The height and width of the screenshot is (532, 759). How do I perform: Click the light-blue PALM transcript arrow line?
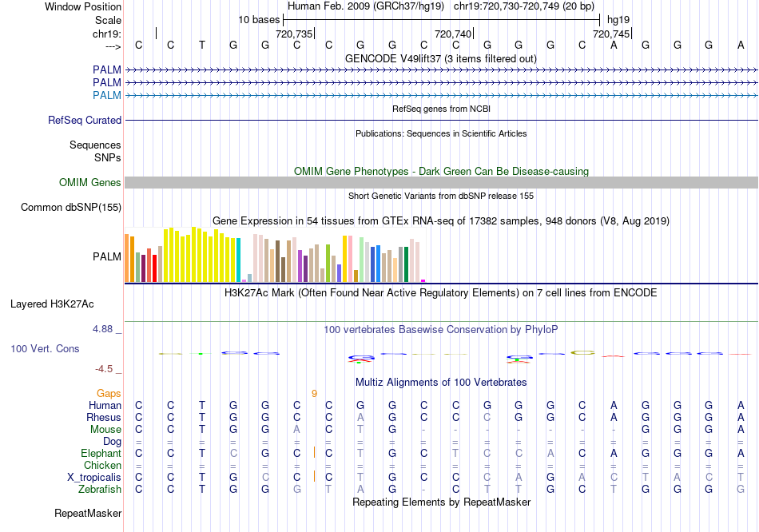[441, 95]
